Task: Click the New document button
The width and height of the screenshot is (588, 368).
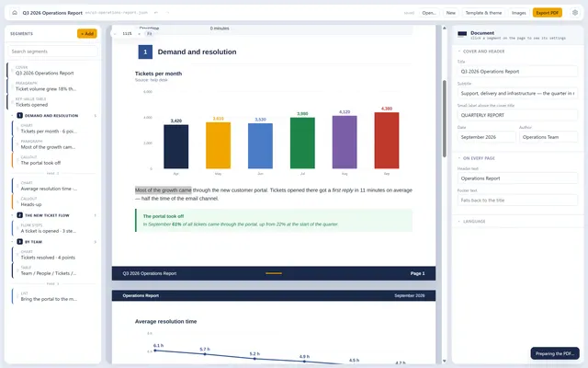Action: 451,13
